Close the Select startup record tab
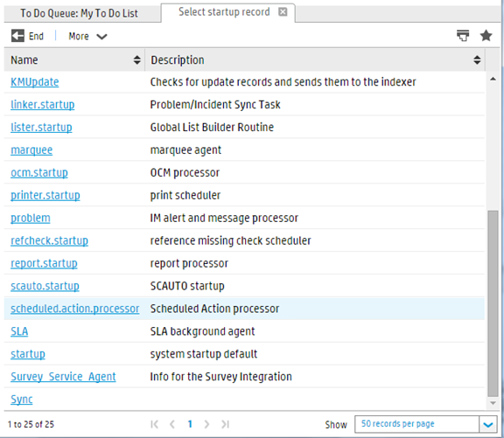The image size is (504, 438). 283,12
